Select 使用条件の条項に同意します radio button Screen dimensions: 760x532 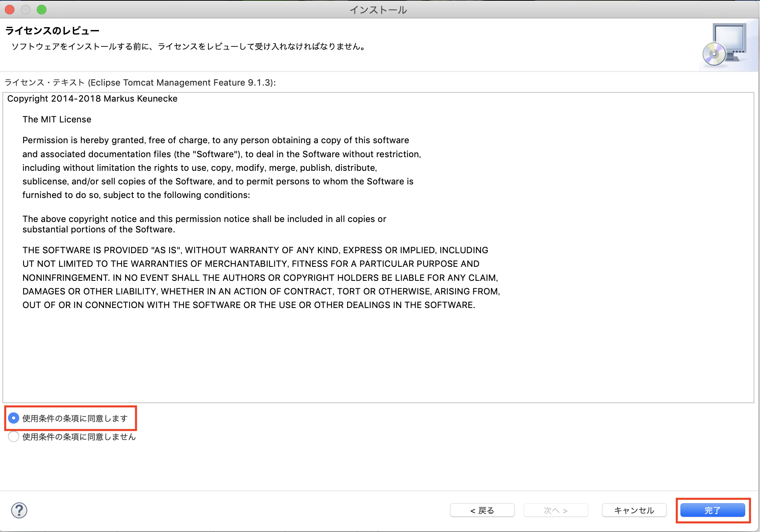tap(14, 418)
